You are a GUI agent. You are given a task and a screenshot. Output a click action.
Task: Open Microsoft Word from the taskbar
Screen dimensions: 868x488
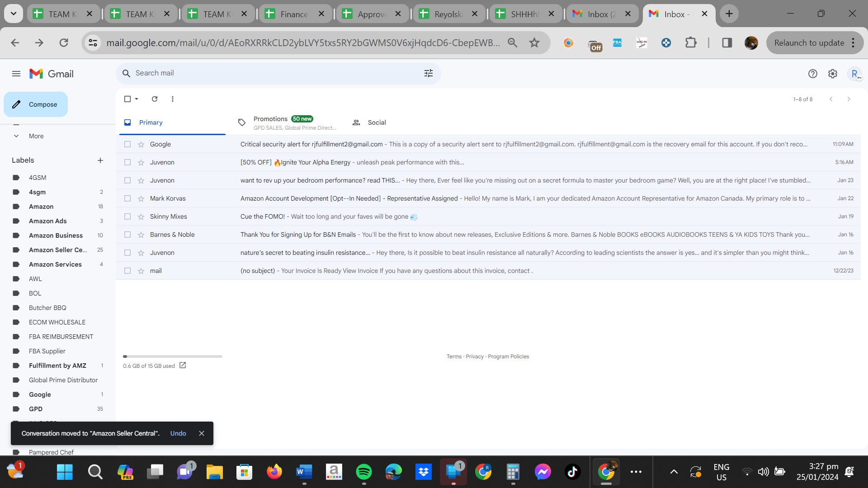pos(304,472)
